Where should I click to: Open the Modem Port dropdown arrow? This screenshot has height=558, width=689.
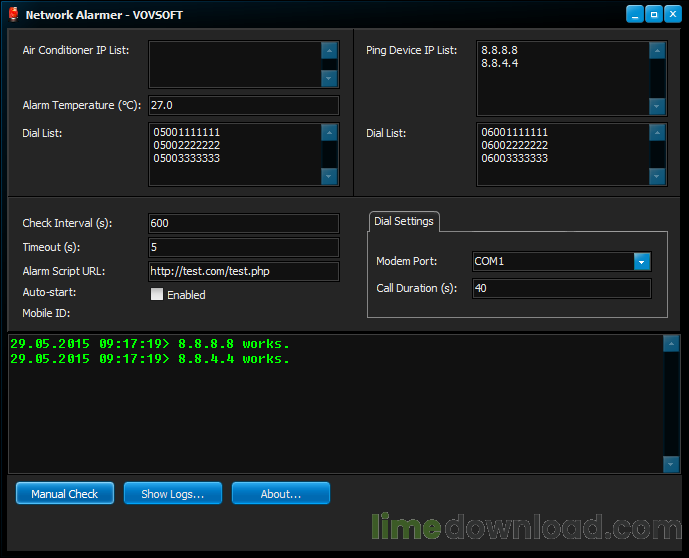(x=642, y=261)
